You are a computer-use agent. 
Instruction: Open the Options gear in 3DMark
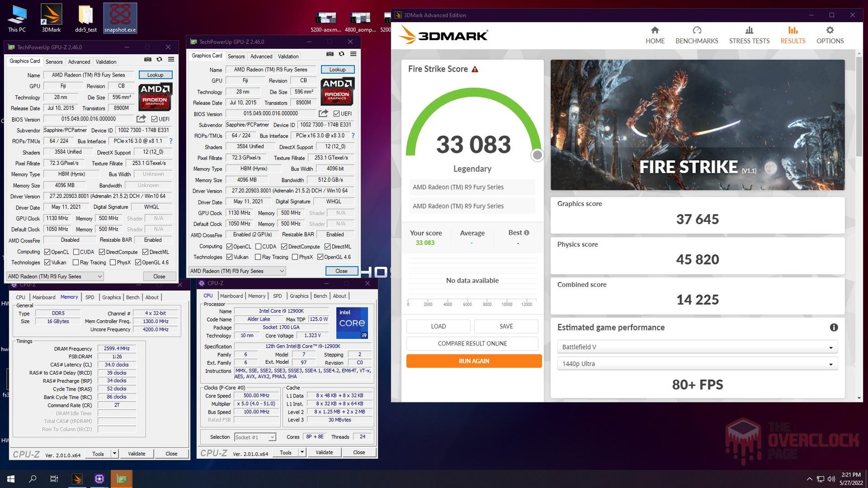pos(829,30)
